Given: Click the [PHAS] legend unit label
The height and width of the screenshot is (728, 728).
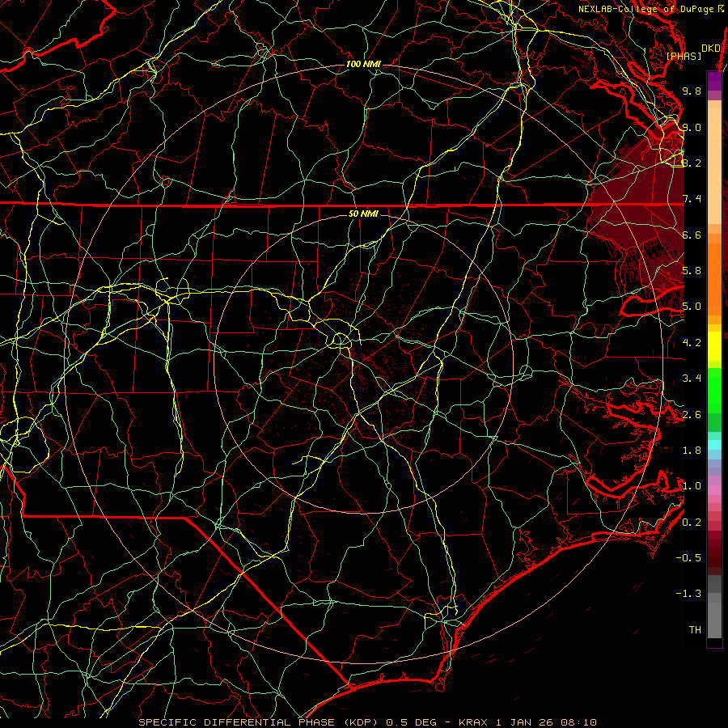Looking at the screenshot, I should tap(684, 57).
